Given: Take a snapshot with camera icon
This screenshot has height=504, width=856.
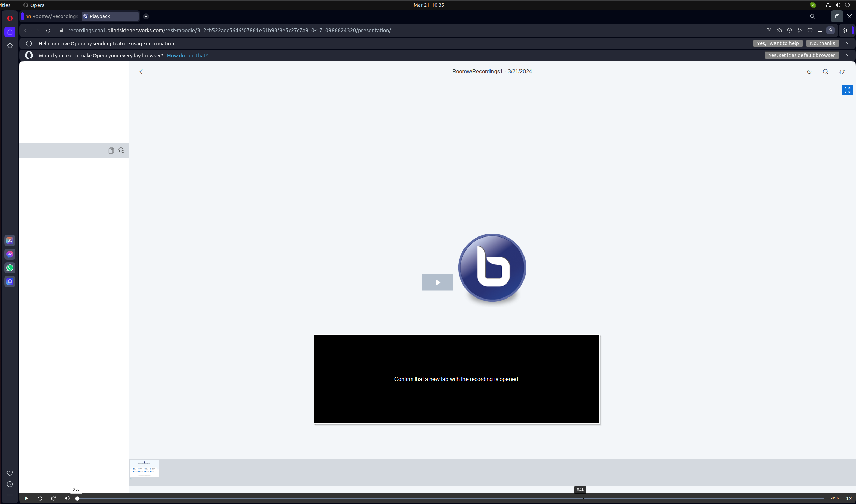Looking at the screenshot, I should 779,31.
